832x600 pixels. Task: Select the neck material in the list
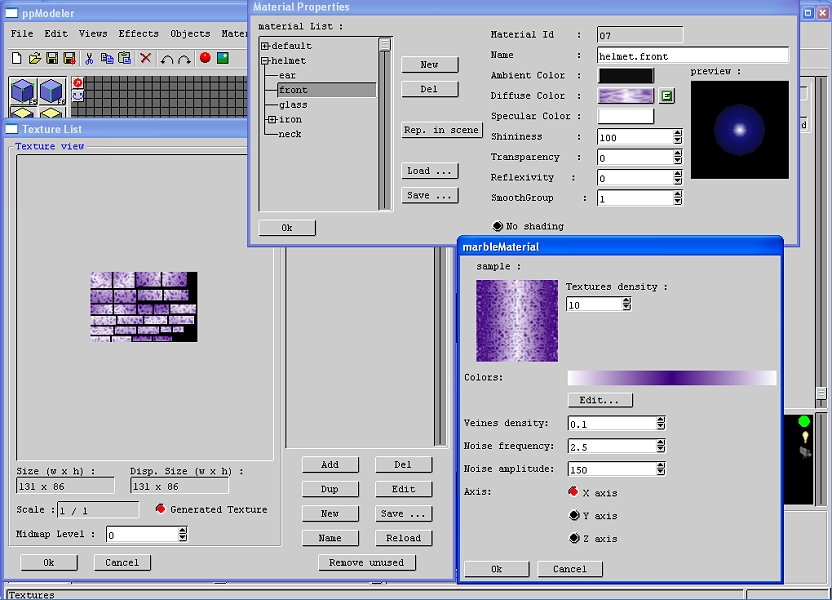click(x=290, y=134)
